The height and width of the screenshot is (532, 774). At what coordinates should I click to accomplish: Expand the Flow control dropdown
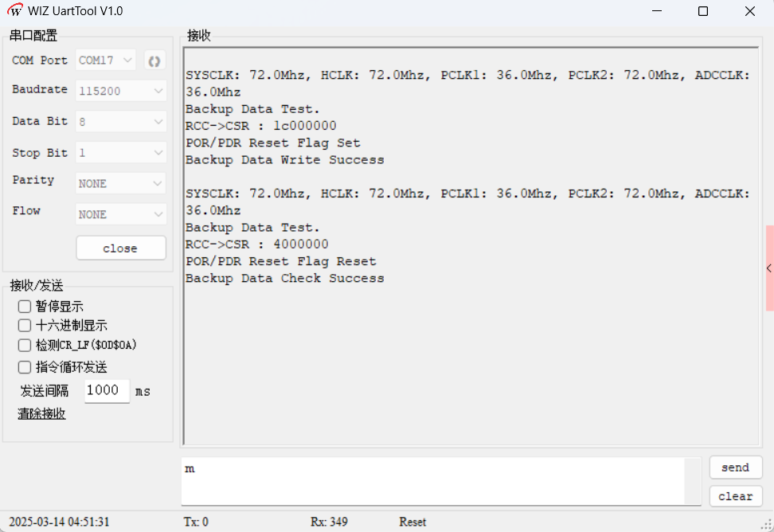[120, 214]
